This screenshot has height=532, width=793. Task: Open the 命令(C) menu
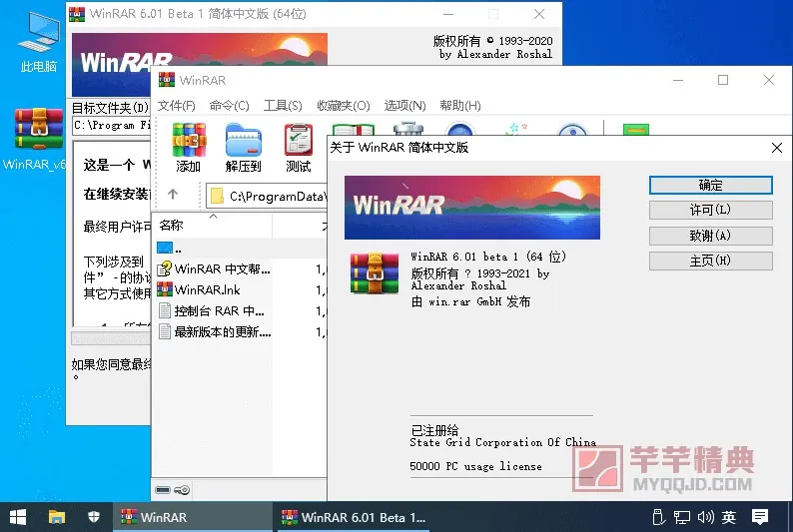click(229, 105)
